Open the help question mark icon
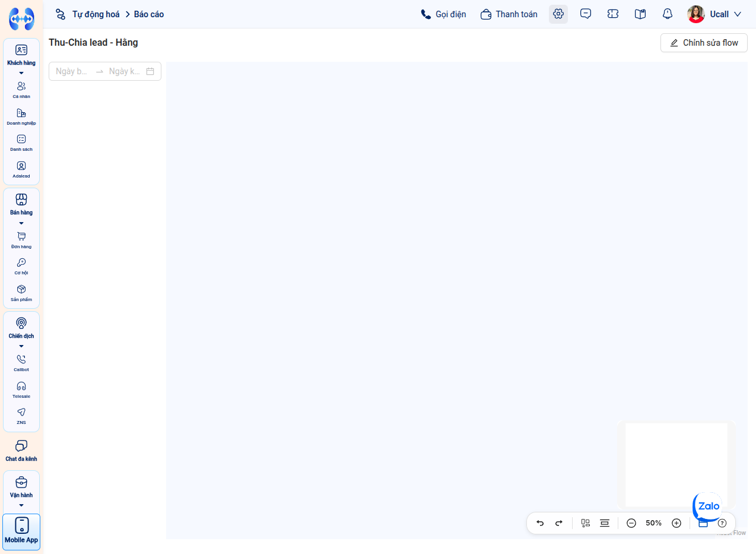Screen dimensions: 756x554 [x=722, y=523]
